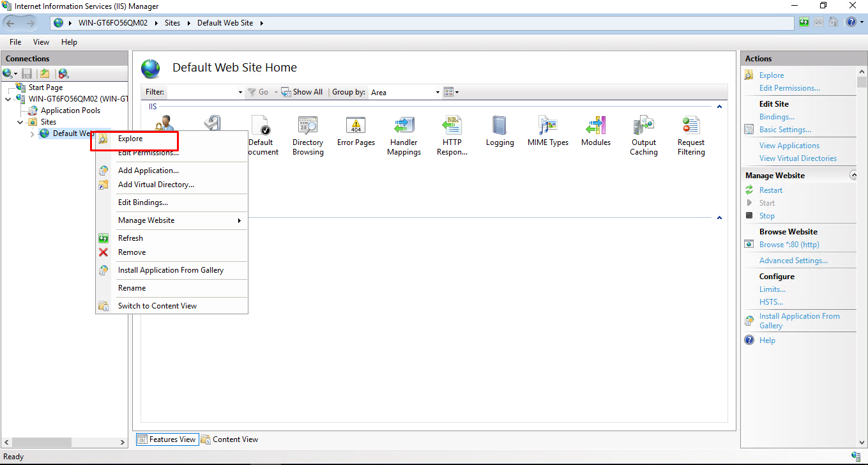
Task: Click Explore link in Actions pane
Action: 771,75
